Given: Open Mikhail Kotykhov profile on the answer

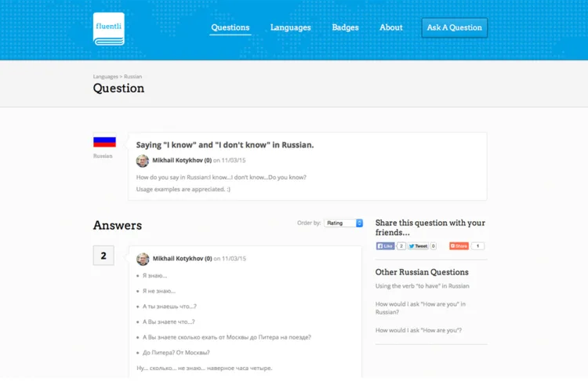Looking at the screenshot, I should pos(182,259).
